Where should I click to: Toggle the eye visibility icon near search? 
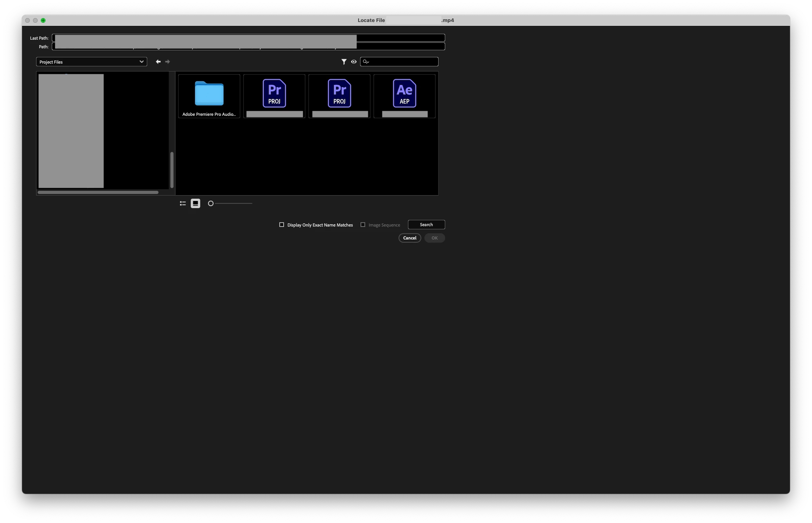354,62
